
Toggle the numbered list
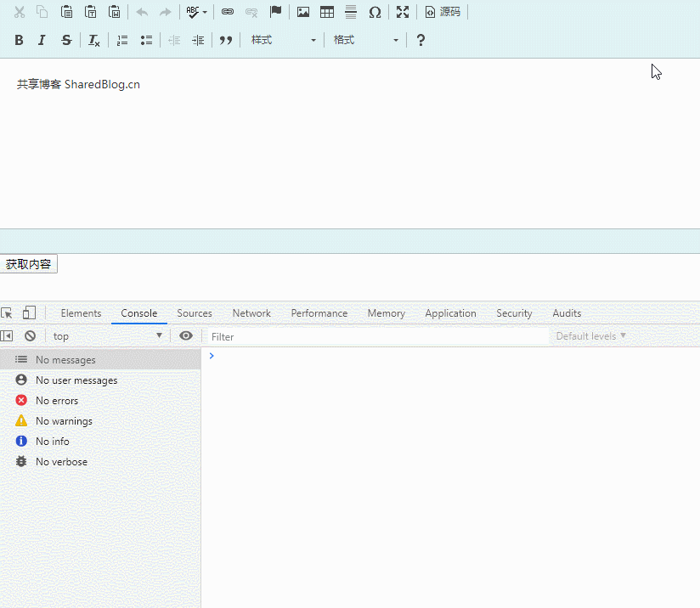[x=122, y=40]
